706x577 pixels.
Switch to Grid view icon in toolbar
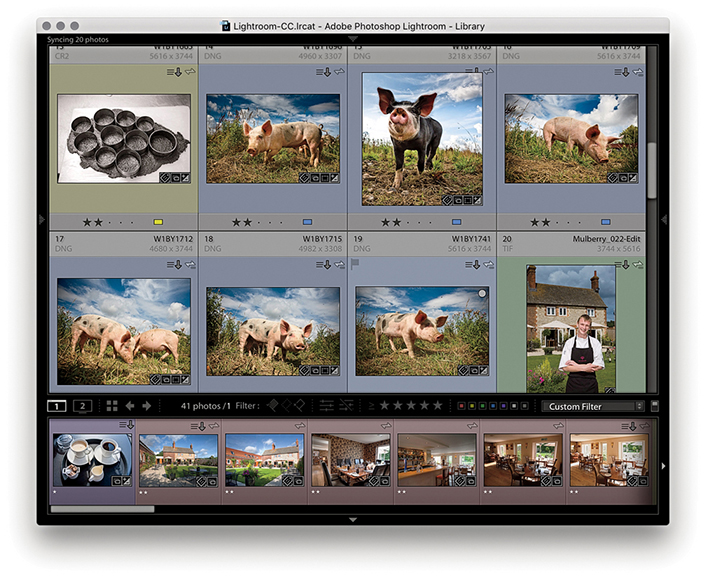pyautogui.click(x=112, y=406)
